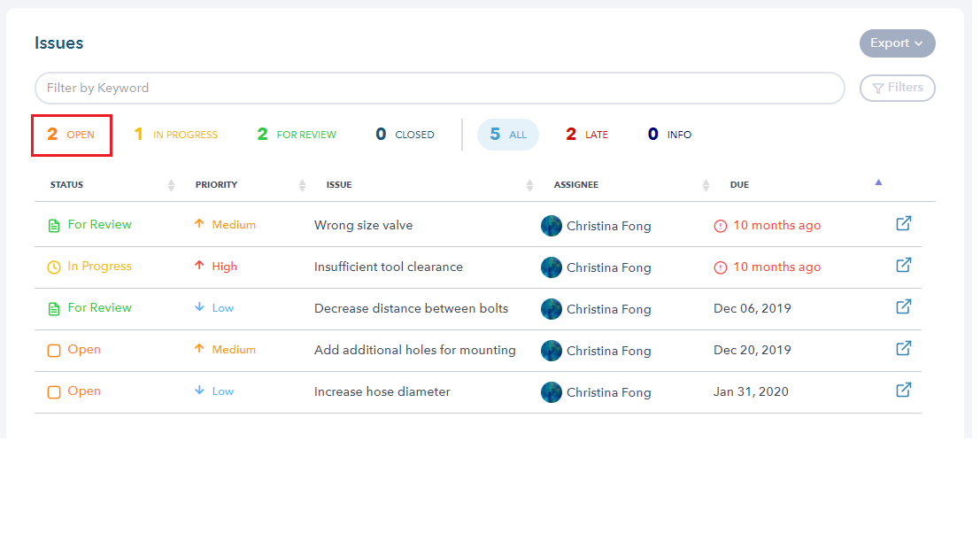Select the Late issues filter

[x=587, y=135]
